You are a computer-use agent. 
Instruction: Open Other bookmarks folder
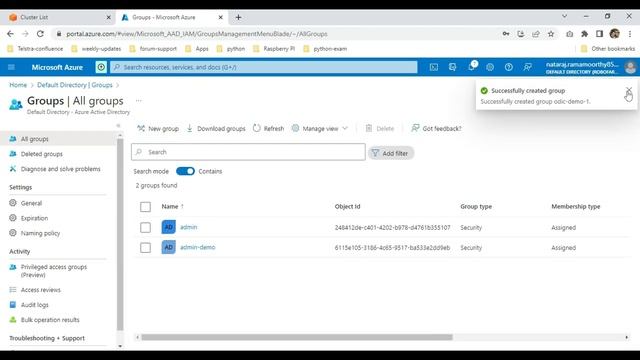(x=608, y=49)
